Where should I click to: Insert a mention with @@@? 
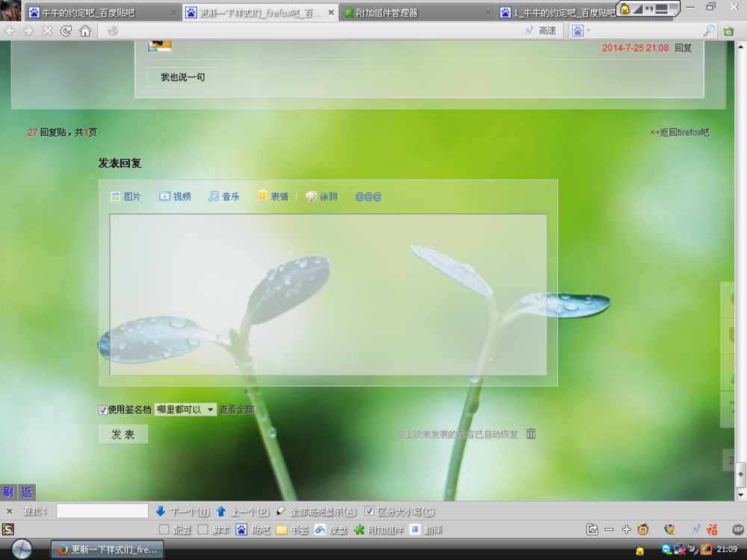[x=368, y=196]
